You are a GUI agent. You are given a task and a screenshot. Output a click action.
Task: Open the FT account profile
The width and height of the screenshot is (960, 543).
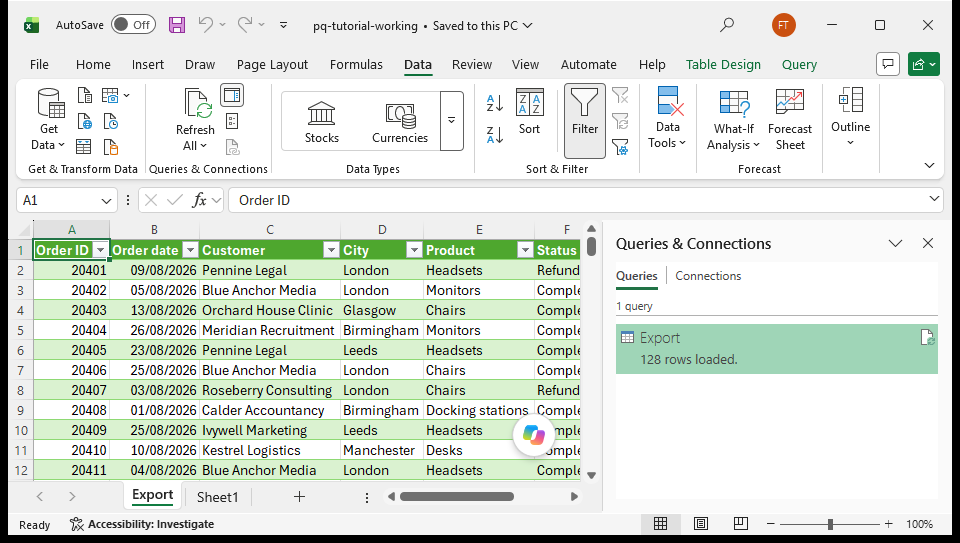(x=783, y=25)
